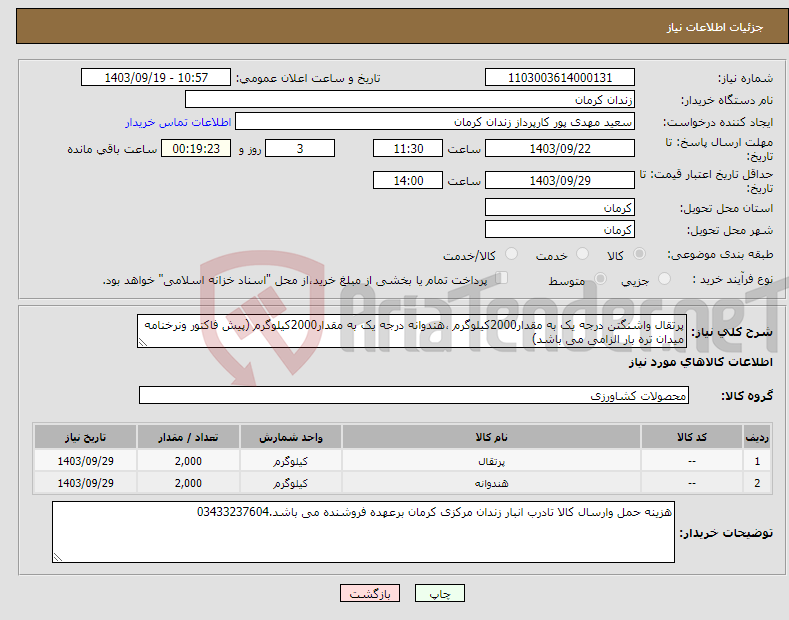Click the buyer notes text area
Image resolution: width=789 pixels, height=620 pixels.
tap(363, 532)
